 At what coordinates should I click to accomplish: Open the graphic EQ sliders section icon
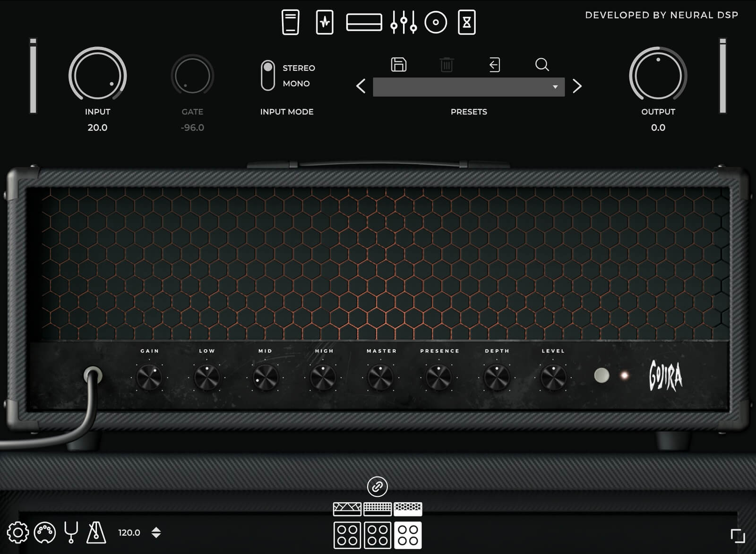(404, 22)
